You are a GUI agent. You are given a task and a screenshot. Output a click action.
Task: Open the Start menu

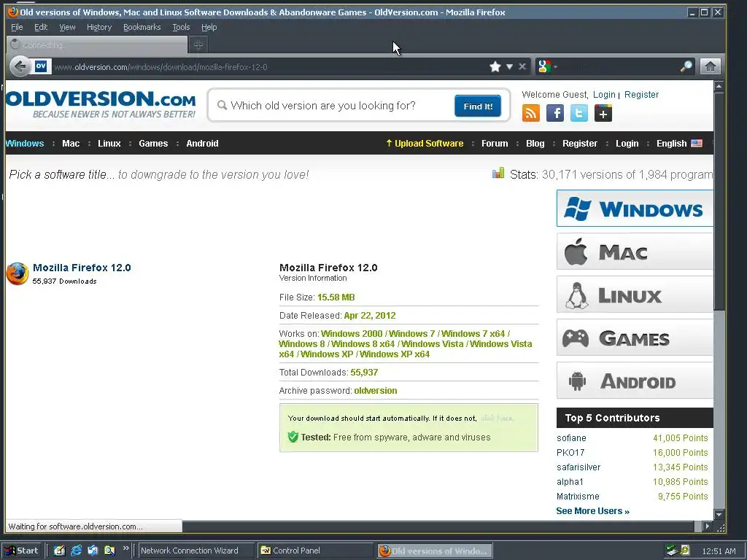[x=23, y=551]
